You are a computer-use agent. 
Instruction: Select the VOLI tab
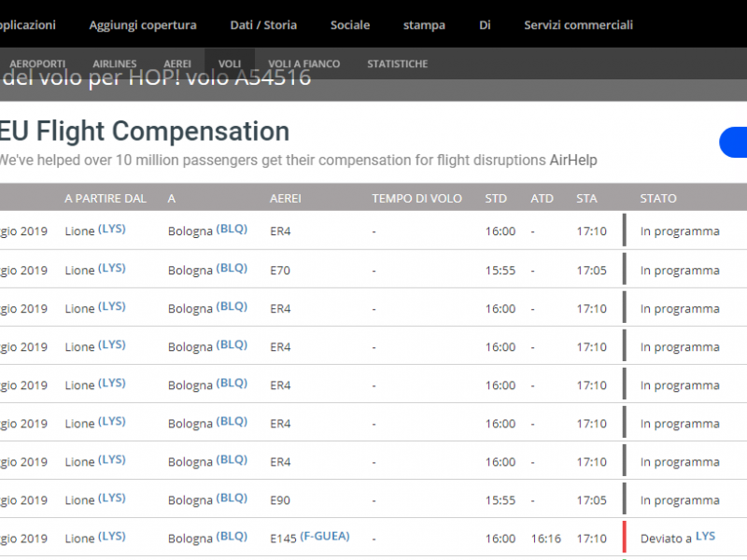(230, 63)
